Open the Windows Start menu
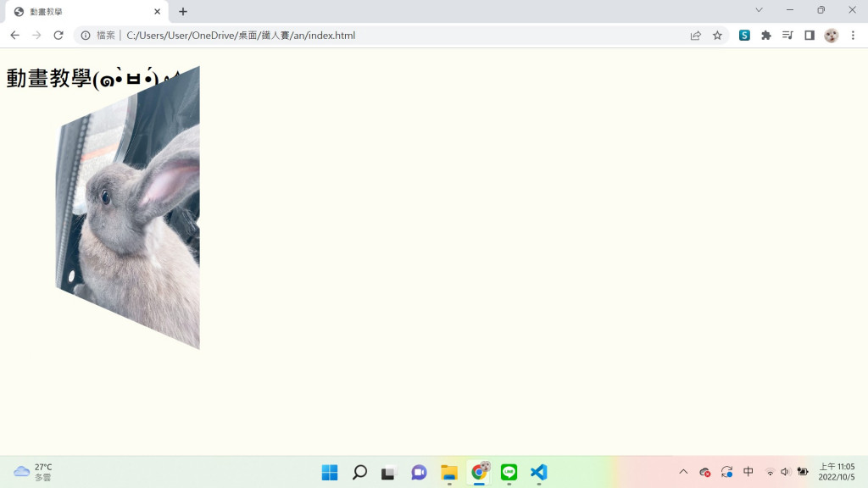Image resolution: width=868 pixels, height=488 pixels. pos(330,473)
